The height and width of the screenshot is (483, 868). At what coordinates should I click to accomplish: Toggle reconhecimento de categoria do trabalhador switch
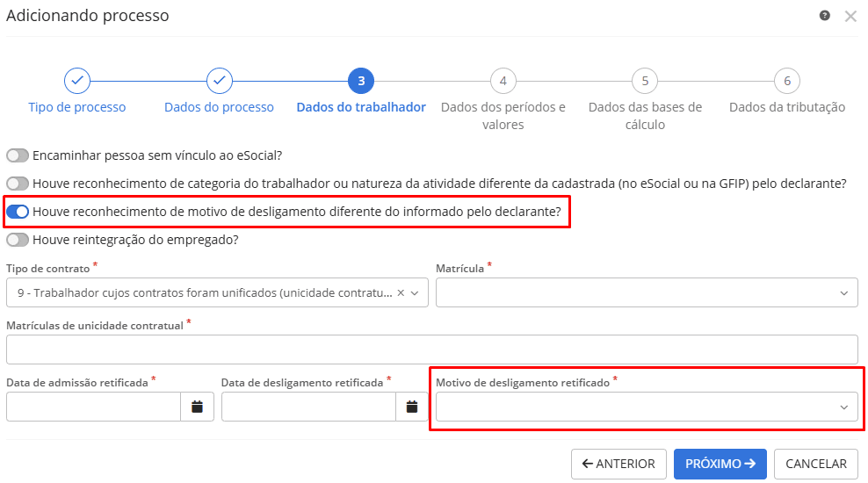point(18,184)
